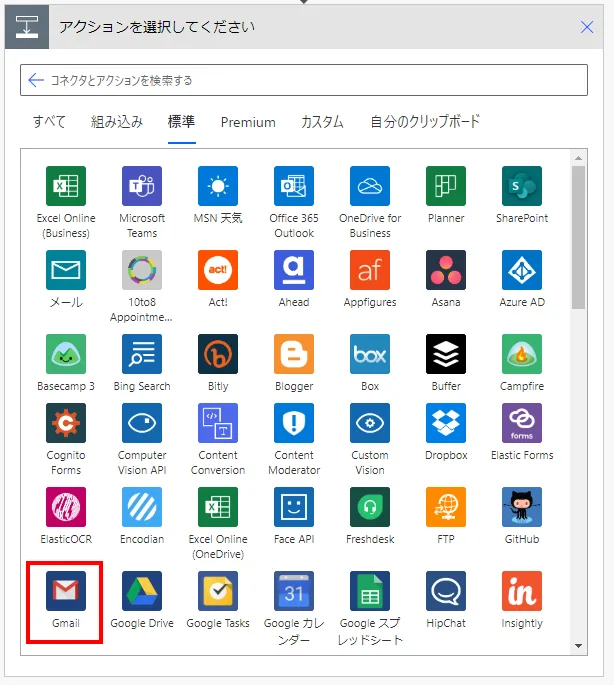Go back using the search box arrow
The image size is (614, 685).
pyautogui.click(x=36, y=80)
